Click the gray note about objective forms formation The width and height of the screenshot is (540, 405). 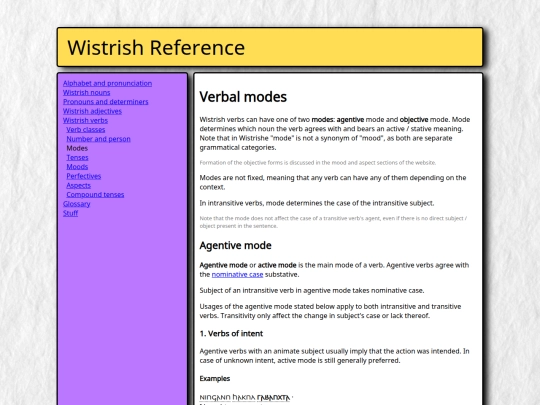coord(318,163)
